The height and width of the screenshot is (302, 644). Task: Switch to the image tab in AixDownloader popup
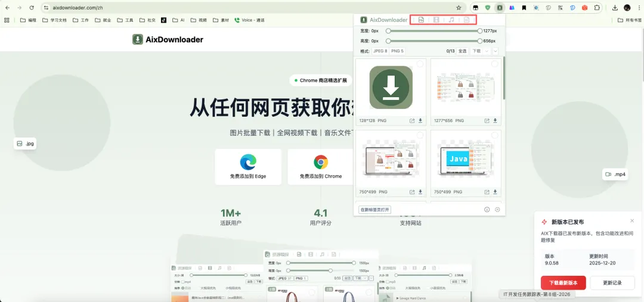click(x=421, y=20)
